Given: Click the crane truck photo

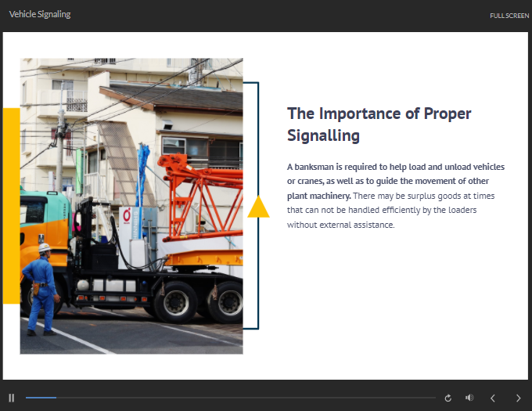Looking at the screenshot, I should [x=131, y=206].
